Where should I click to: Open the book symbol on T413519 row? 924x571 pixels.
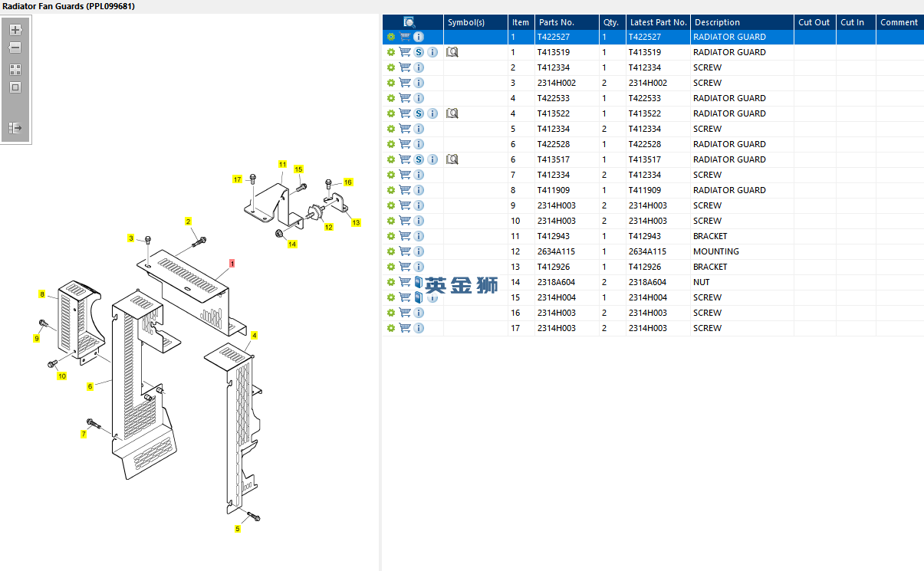(452, 52)
